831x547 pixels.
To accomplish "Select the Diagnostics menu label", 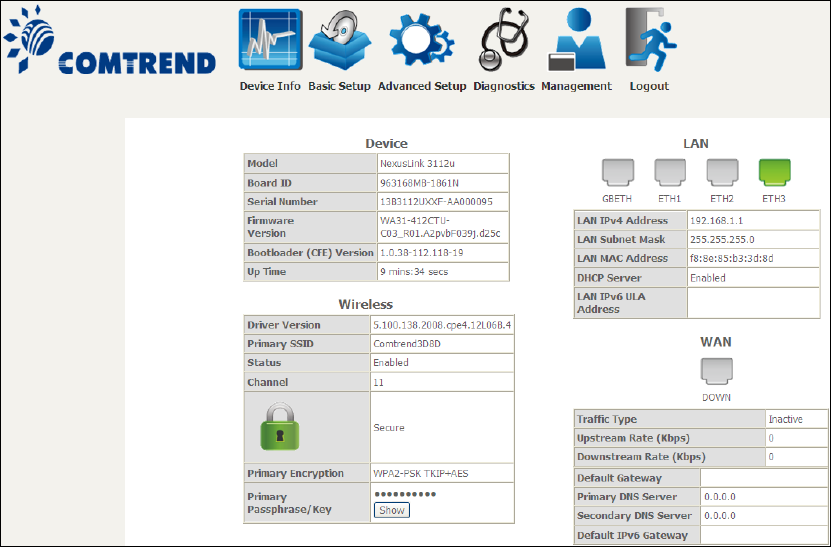I will coord(503,86).
